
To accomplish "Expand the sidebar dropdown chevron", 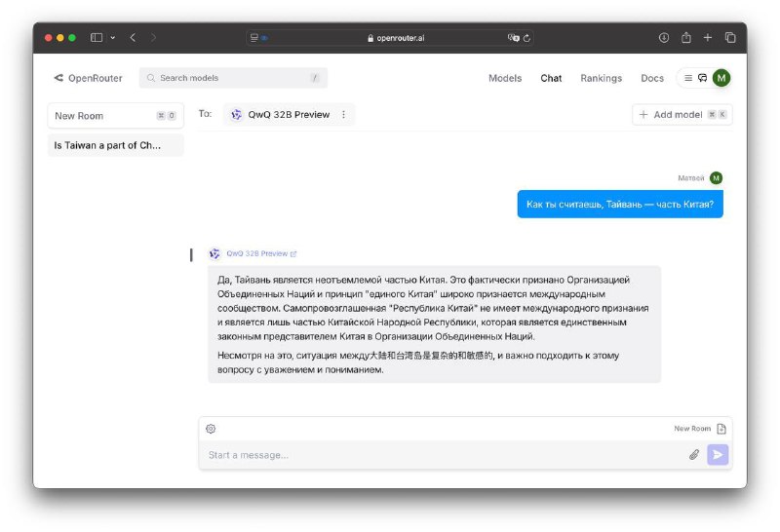I will tap(113, 38).
